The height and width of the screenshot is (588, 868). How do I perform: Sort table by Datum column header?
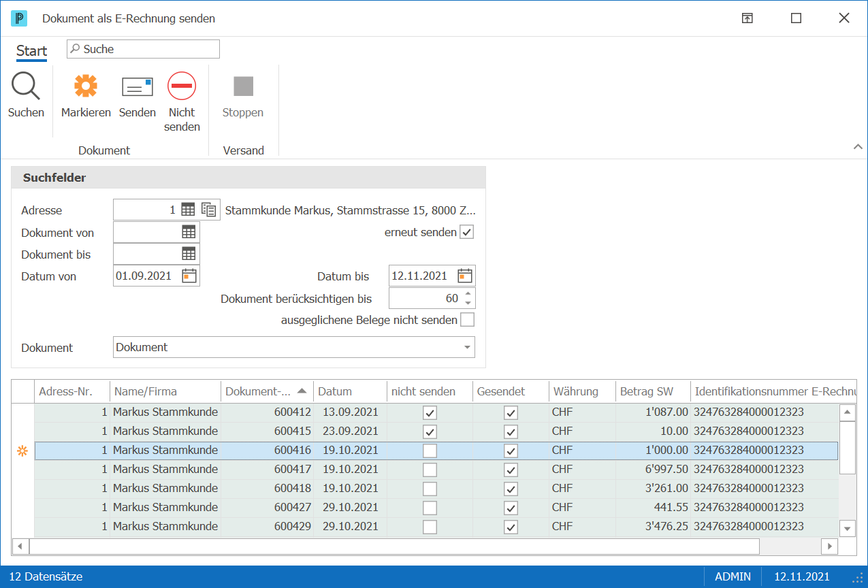pyautogui.click(x=350, y=391)
